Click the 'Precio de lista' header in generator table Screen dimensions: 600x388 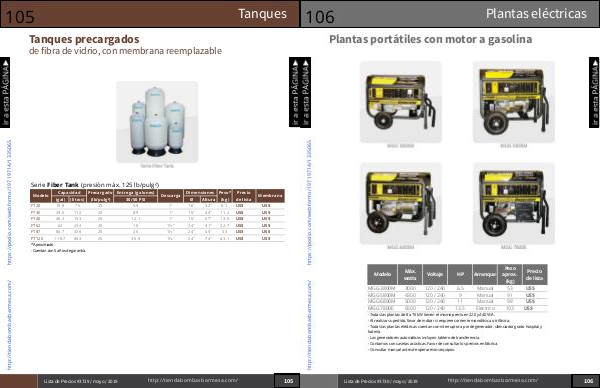pyautogui.click(x=534, y=274)
